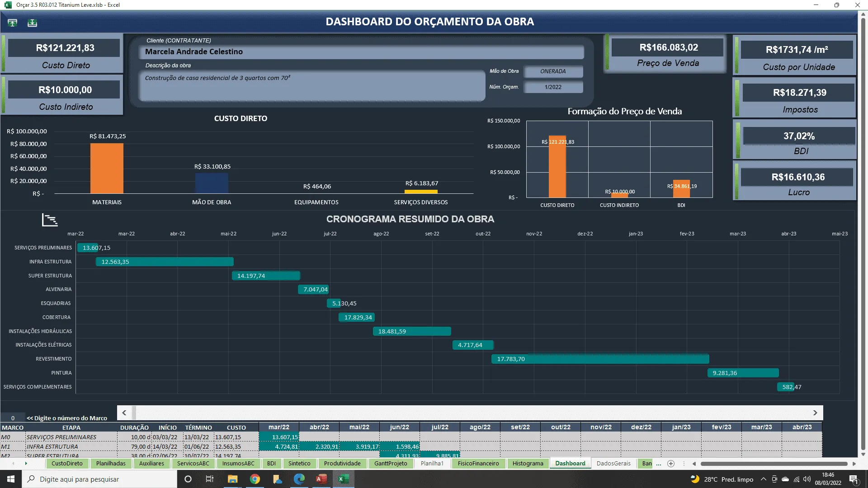Click the green upload icon in header
This screenshot has height=488, width=868.
pyautogui.click(x=13, y=23)
